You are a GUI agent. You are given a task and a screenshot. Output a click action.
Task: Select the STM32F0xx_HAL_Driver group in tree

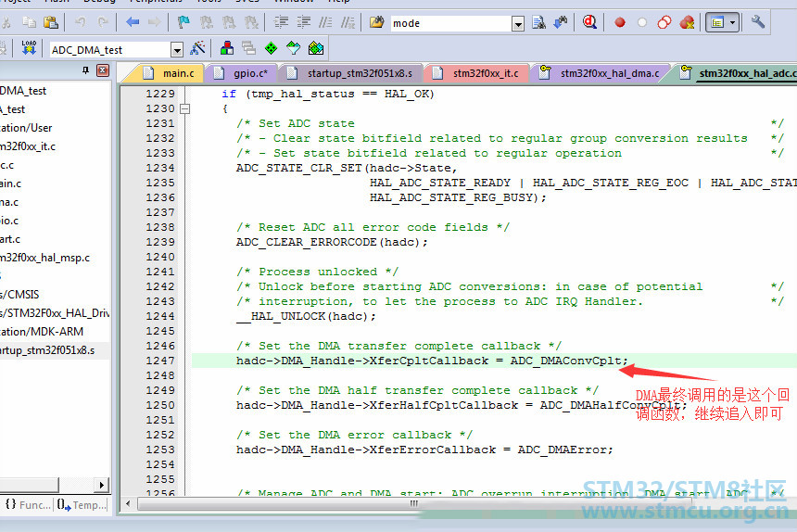(x=55, y=313)
